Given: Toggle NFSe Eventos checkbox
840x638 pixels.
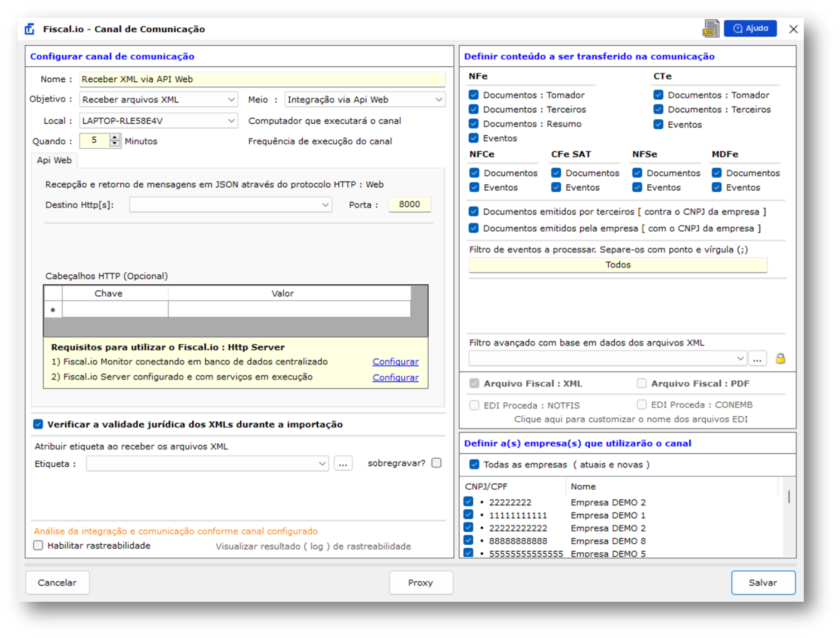Looking at the screenshot, I should (637, 187).
